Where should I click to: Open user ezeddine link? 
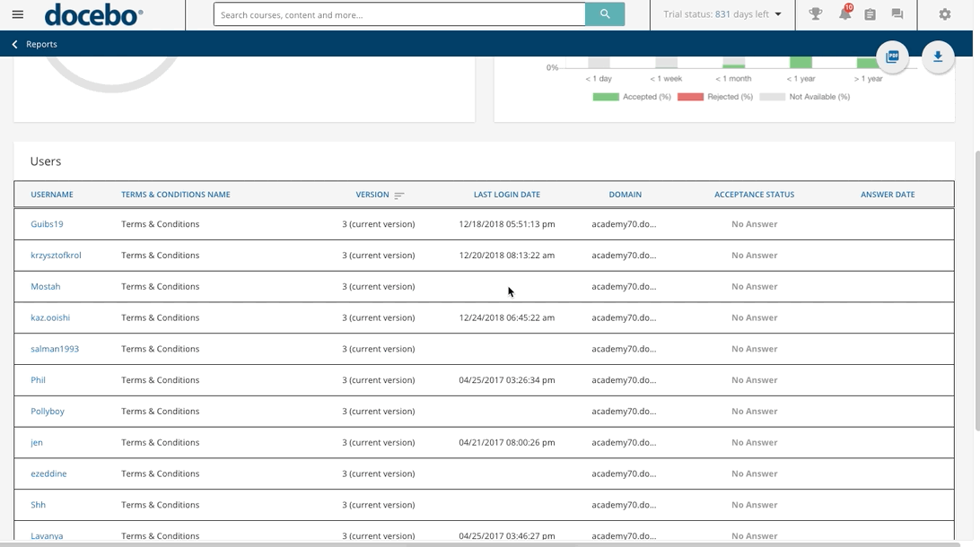coord(48,474)
